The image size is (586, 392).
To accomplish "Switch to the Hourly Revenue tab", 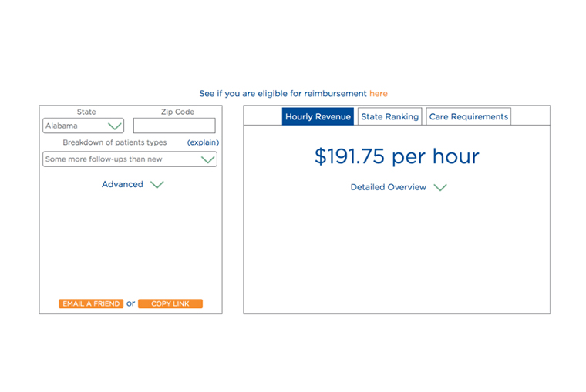I will [318, 117].
